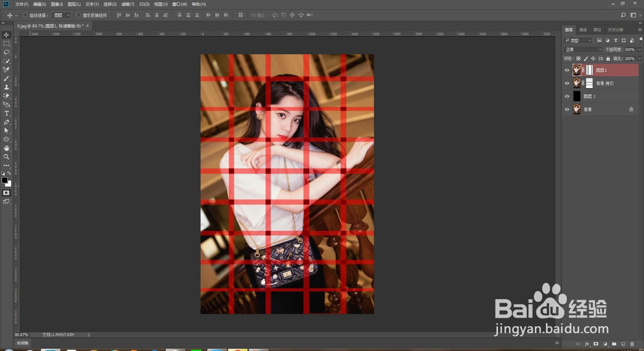Select the Move tool
The width and height of the screenshot is (644, 351).
tap(6, 35)
